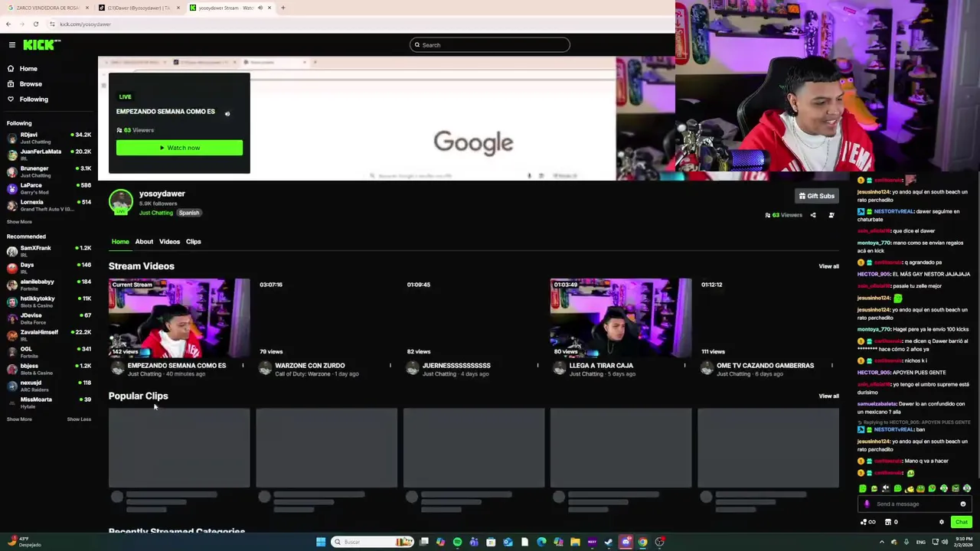980x551 pixels.
Task: Click the taskbar Buscar search box
Action: pos(373,542)
